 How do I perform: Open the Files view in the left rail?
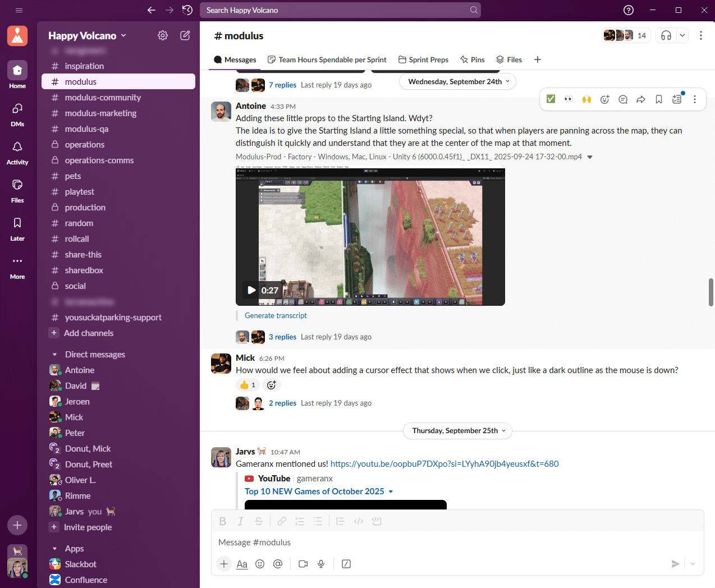[17, 190]
